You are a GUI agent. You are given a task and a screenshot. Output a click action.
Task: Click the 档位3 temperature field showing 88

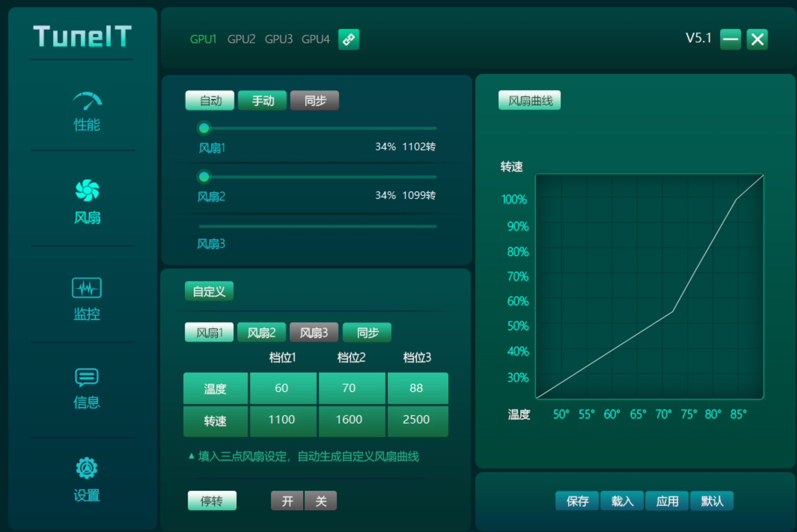(x=417, y=388)
